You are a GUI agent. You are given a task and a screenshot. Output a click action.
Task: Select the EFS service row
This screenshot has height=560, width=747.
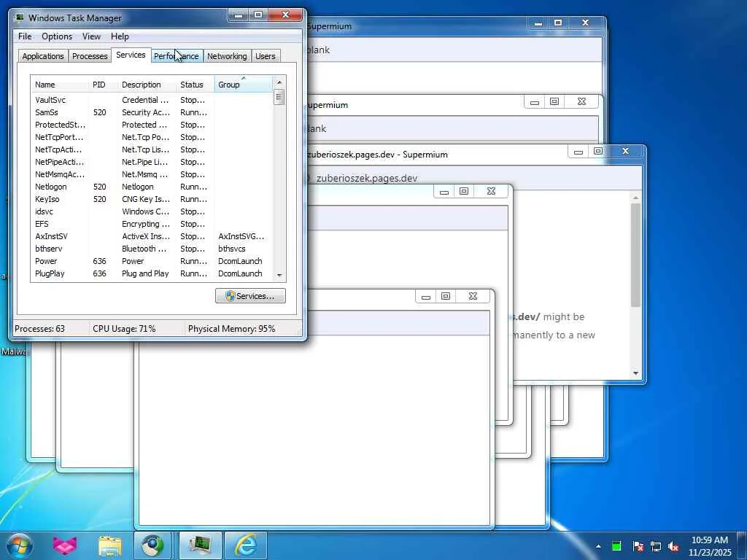152,224
